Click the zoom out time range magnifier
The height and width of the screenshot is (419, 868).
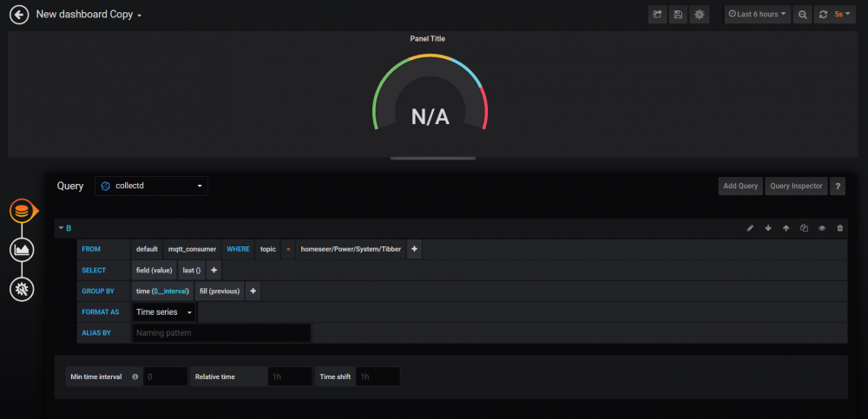click(x=803, y=15)
